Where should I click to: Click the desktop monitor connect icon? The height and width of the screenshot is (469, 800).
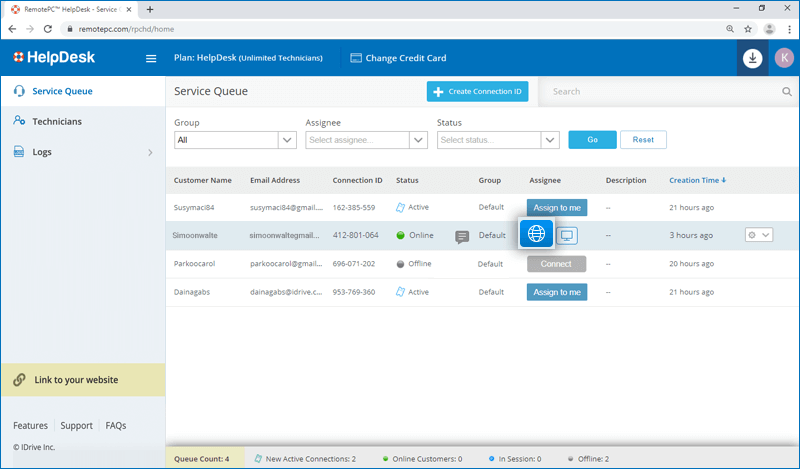tap(568, 235)
